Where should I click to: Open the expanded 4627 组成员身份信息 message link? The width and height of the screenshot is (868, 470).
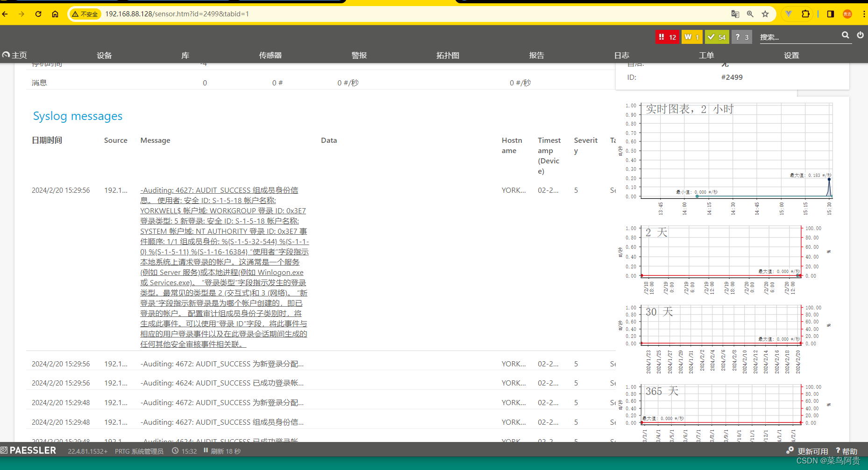pyautogui.click(x=224, y=267)
